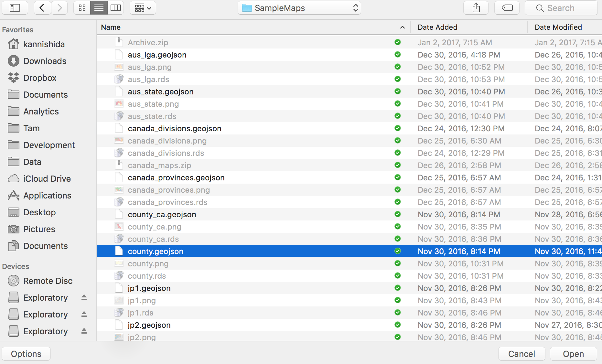Open the tag editor icon in toolbar
Image resolution: width=602 pixels, height=364 pixels.
point(506,8)
